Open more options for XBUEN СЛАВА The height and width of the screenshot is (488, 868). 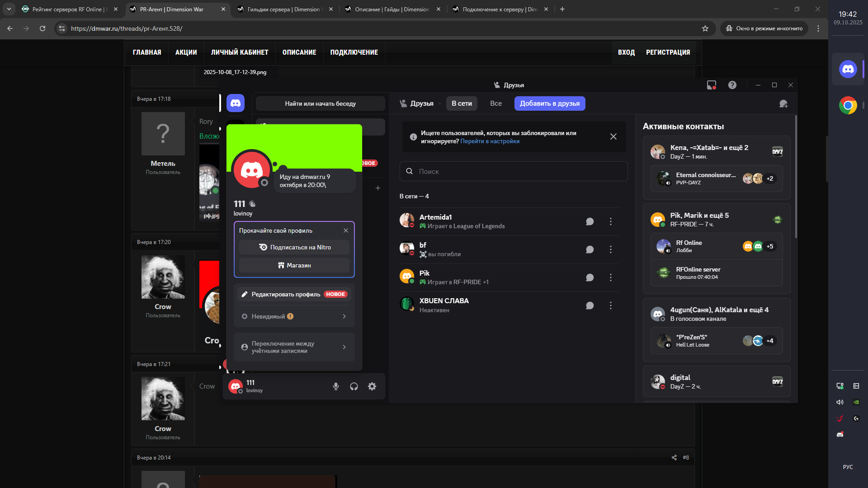611,305
